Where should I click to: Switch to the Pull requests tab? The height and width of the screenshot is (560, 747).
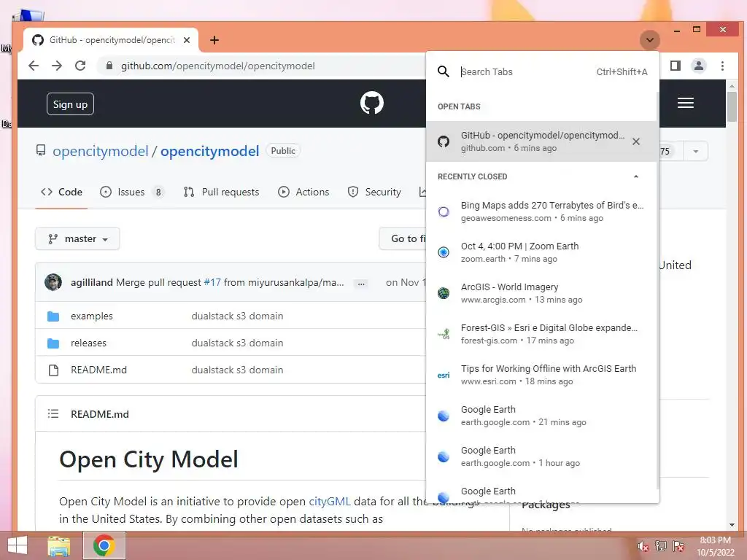(221, 192)
